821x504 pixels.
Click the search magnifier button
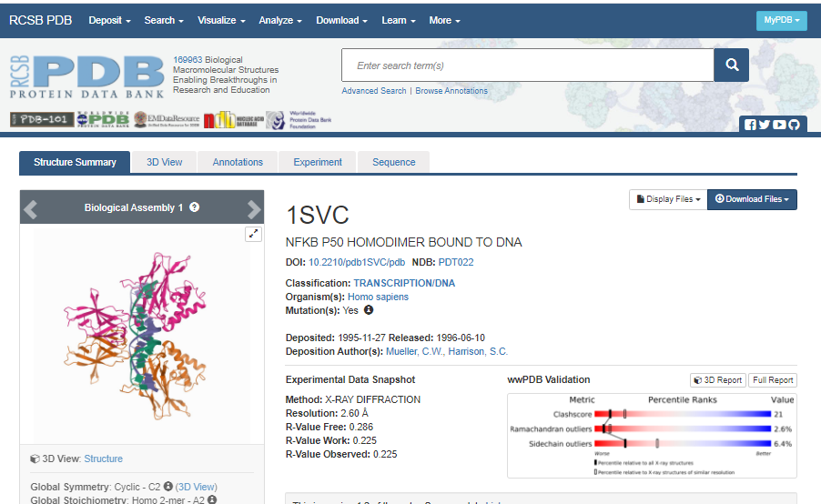(731, 66)
